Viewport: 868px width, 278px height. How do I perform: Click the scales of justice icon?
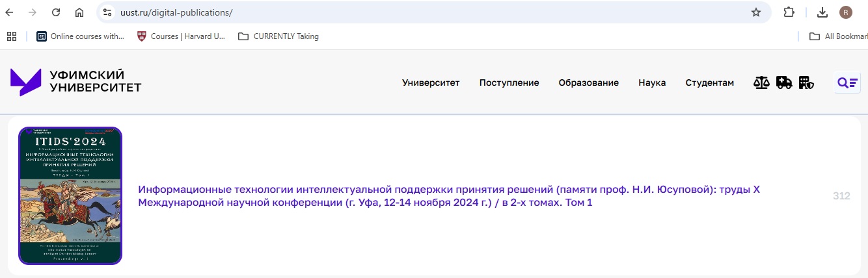(x=761, y=82)
